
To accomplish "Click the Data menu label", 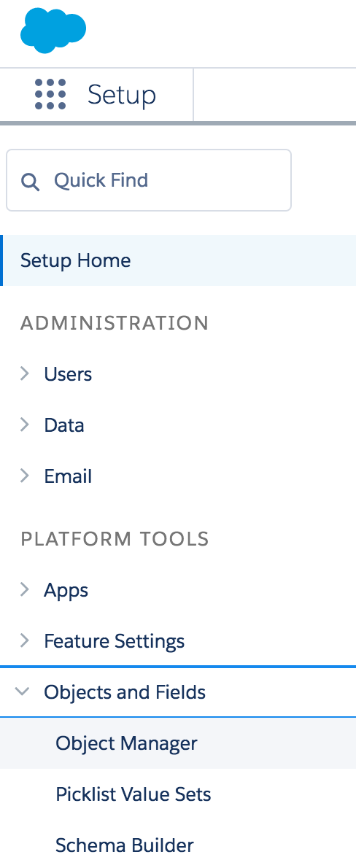I will click(64, 425).
